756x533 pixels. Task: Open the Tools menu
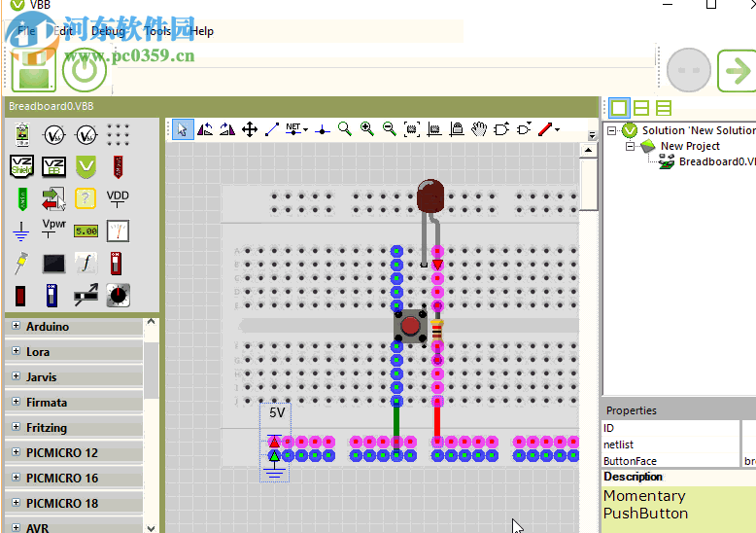click(x=157, y=31)
